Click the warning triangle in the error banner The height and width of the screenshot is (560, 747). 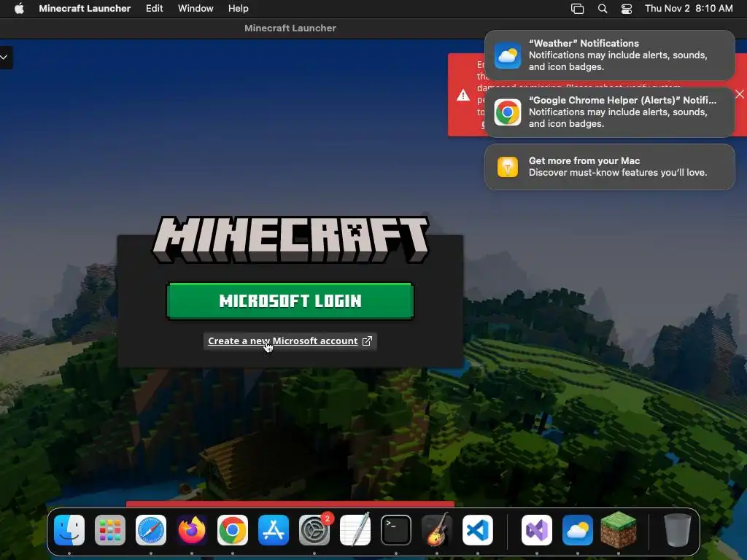coord(463,96)
